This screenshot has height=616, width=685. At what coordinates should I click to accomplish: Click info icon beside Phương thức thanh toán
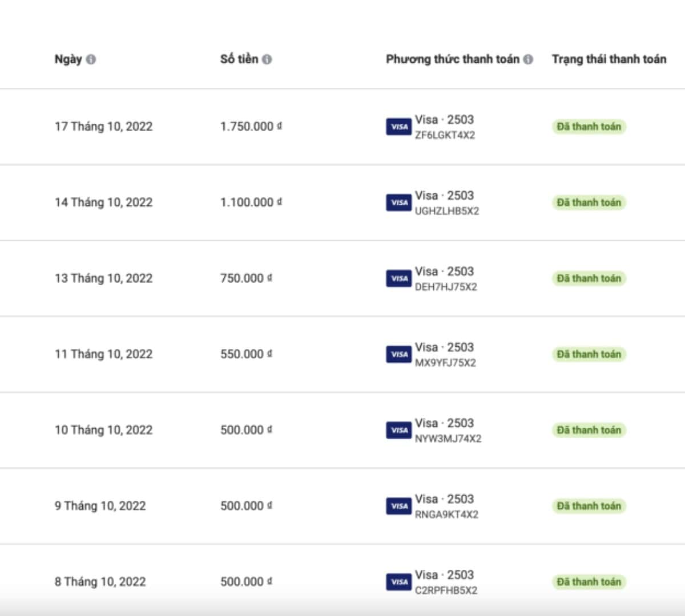click(528, 59)
